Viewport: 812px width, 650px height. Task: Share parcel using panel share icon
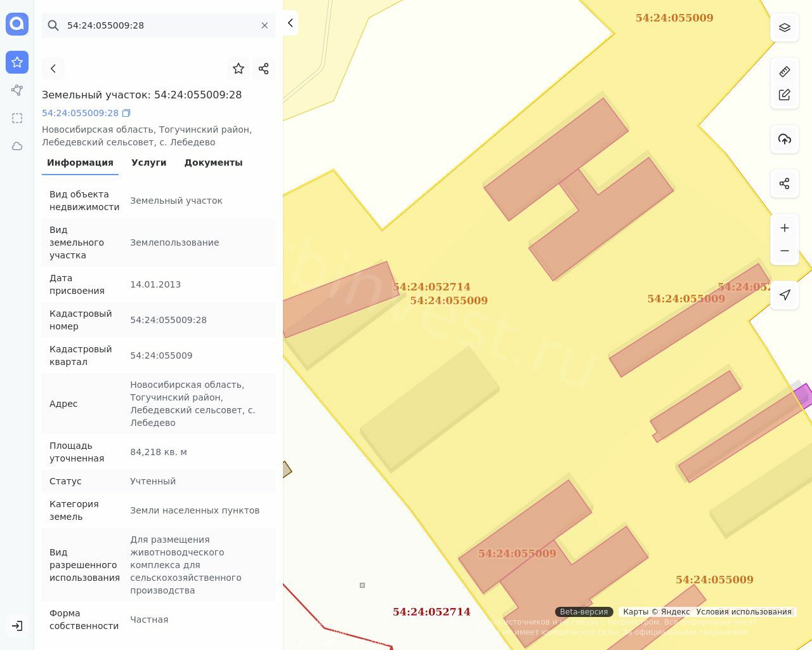pos(264,69)
